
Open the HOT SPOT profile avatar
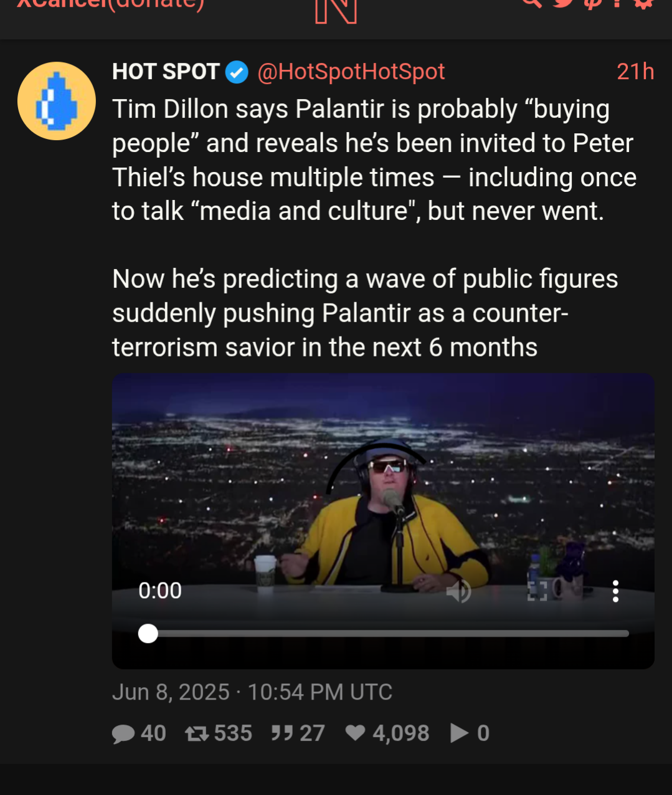point(57,101)
